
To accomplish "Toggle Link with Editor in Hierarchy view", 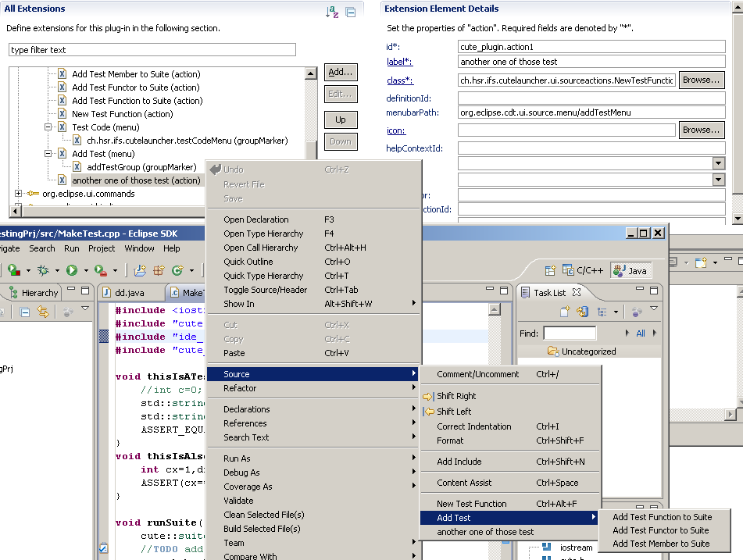I will point(43,312).
